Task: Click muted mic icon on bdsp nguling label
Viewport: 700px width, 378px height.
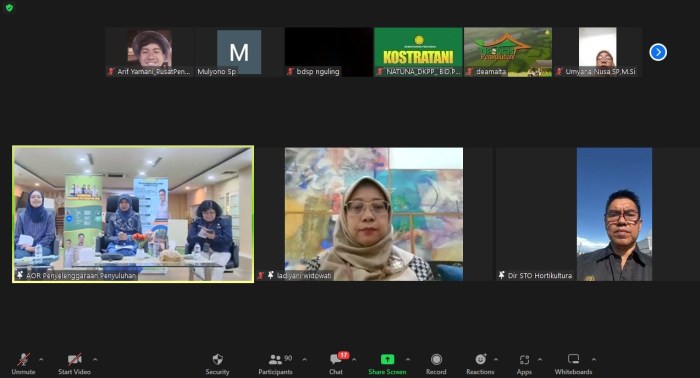Action: coord(290,71)
